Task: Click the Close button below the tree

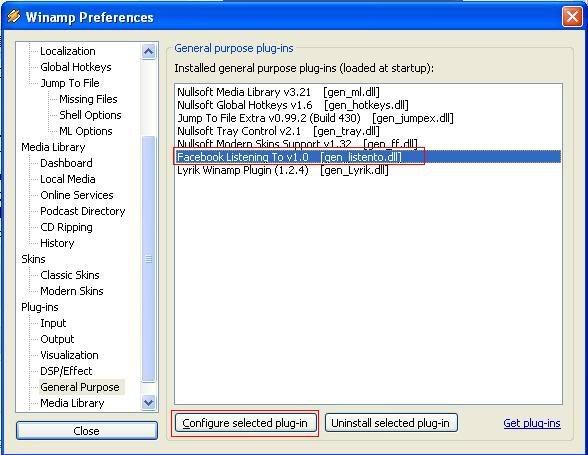Action: [x=87, y=431]
